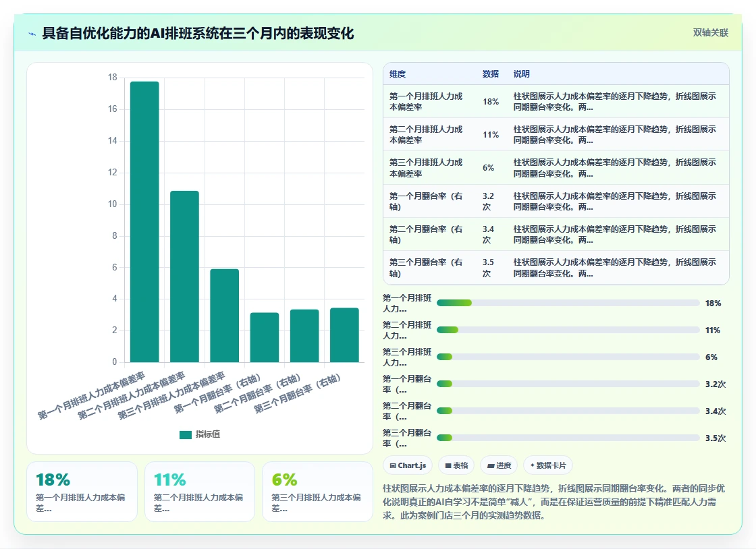
Task: Click the lightning icon beside the title
Action: click(x=32, y=34)
